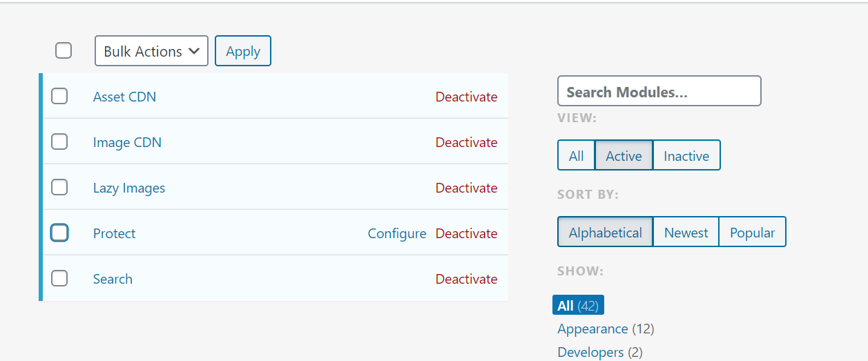This screenshot has width=868, height=361.
Task: Select the Image CDN module checkbox
Action: point(59,142)
